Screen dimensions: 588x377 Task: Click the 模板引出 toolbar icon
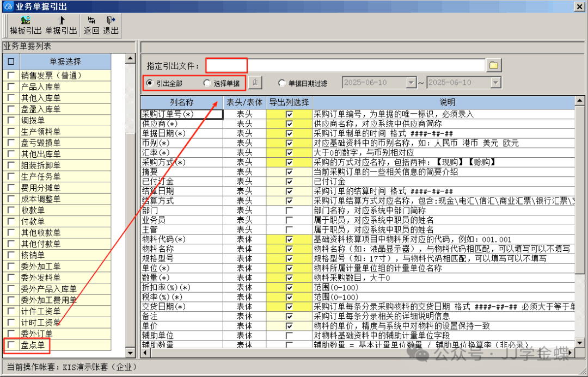coord(26,21)
